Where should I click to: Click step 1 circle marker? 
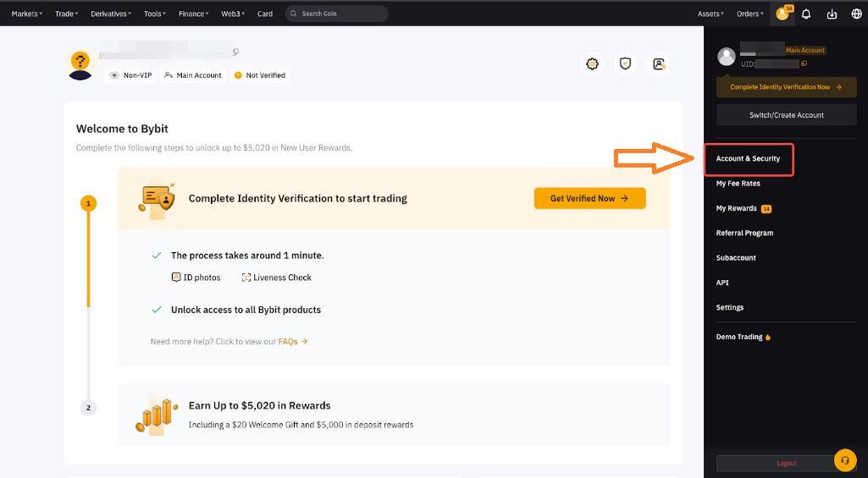pos(89,204)
